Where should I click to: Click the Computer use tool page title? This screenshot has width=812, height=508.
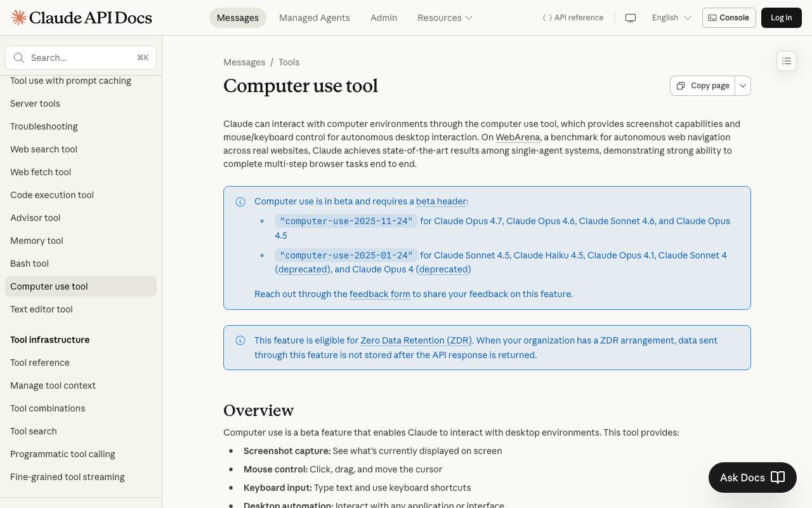click(x=301, y=86)
